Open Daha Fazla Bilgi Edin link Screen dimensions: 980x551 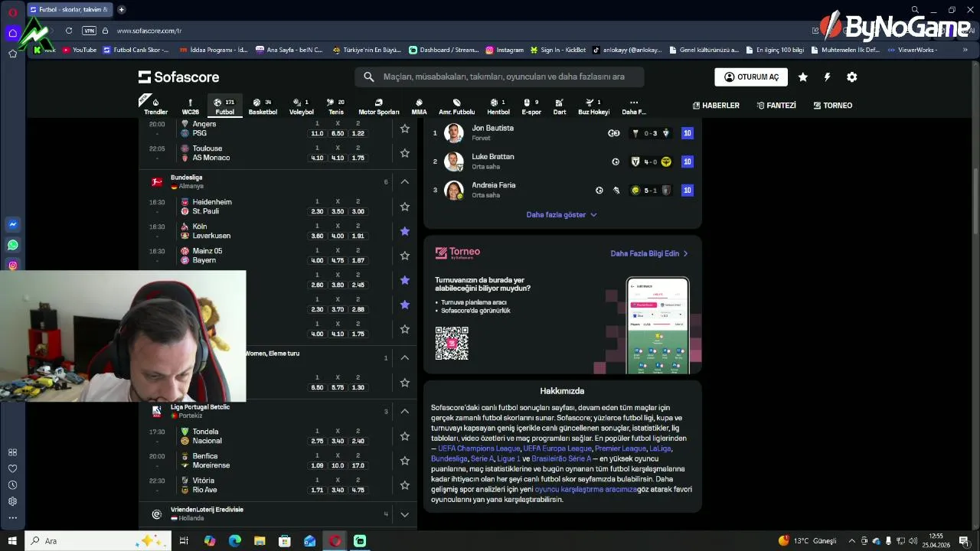pos(649,253)
